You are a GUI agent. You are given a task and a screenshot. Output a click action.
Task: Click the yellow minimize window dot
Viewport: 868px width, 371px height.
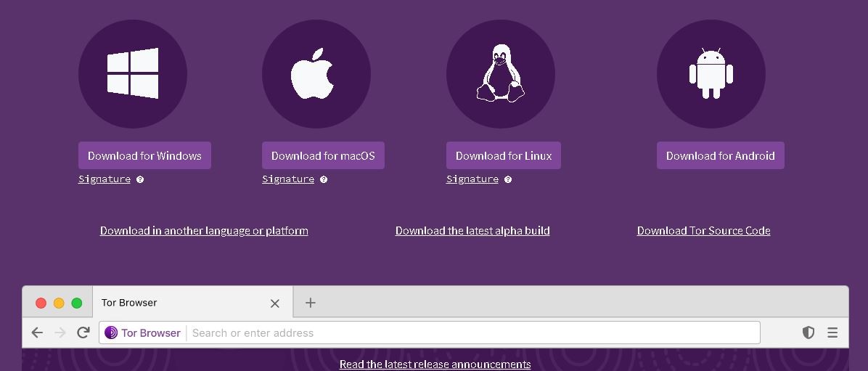pos(59,303)
